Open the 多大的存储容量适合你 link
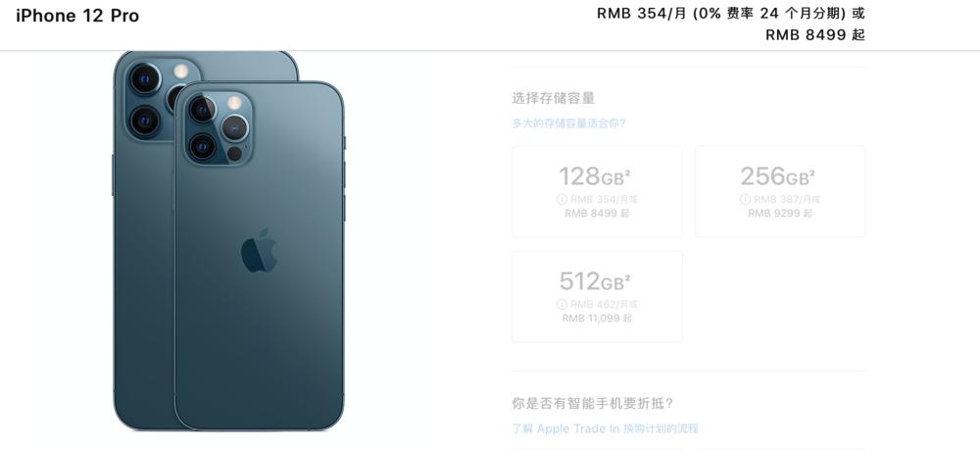 568,124
